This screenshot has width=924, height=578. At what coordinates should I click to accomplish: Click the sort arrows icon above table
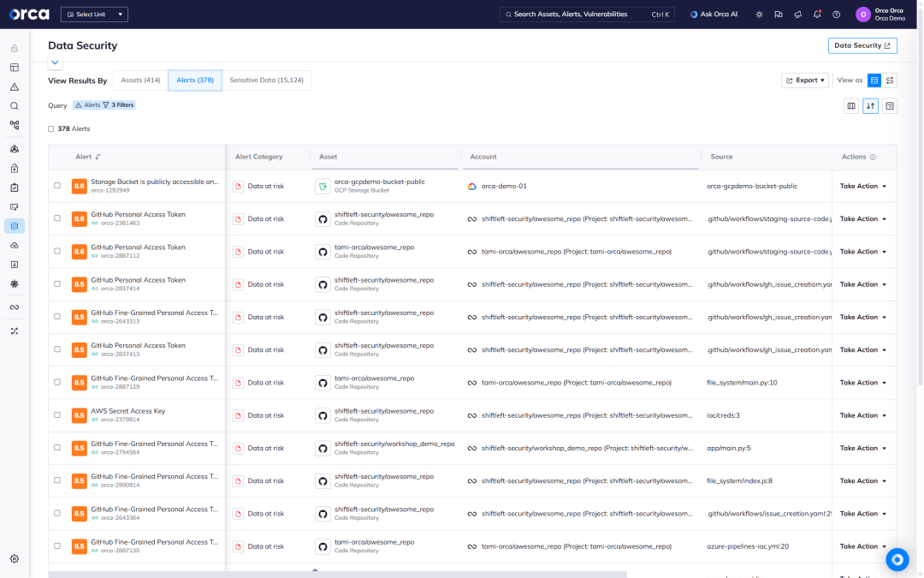[x=870, y=106]
